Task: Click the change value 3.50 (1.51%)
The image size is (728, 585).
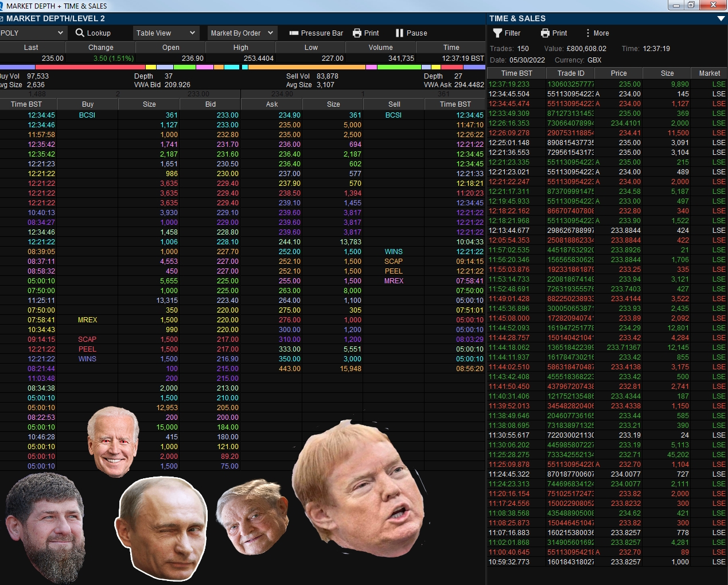Action: click(114, 58)
